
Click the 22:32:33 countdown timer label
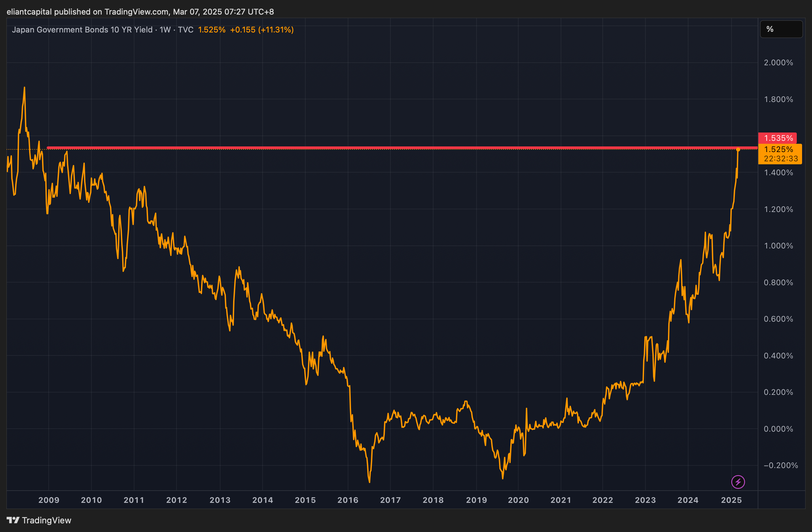tap(781, 159)
